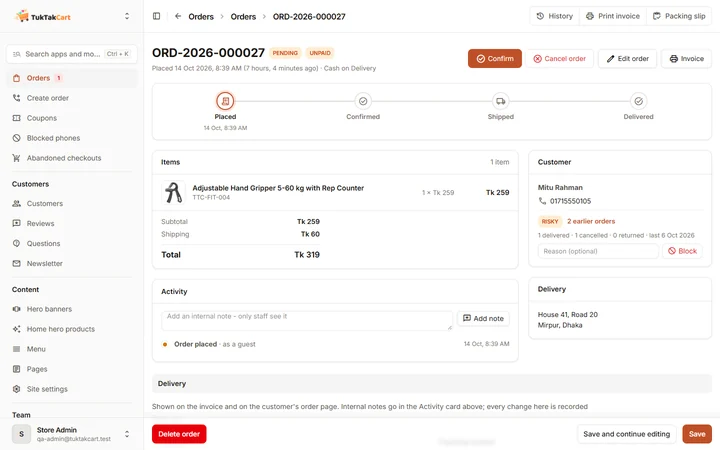Open Site settings
The width and height of the screenshot is (720, 450).
click(x=72, y=389)
